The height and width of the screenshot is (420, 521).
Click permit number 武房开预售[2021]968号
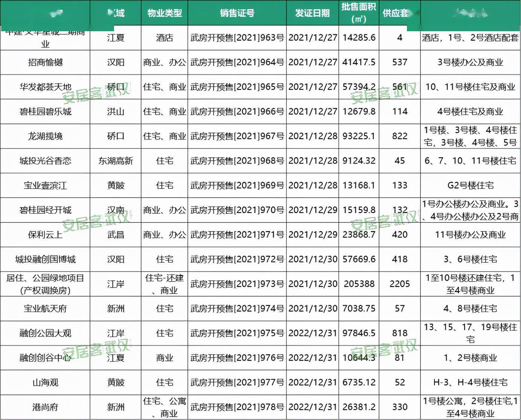pyautogui.click(x=237, y=161)
